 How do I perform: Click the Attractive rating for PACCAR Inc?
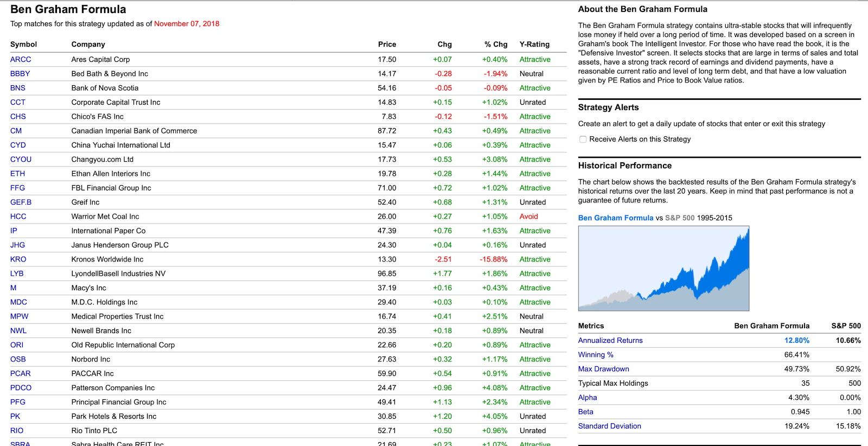(x=535, y=374)
